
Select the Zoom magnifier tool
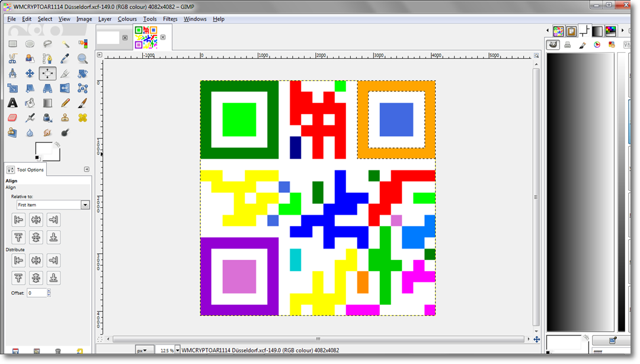82,59
